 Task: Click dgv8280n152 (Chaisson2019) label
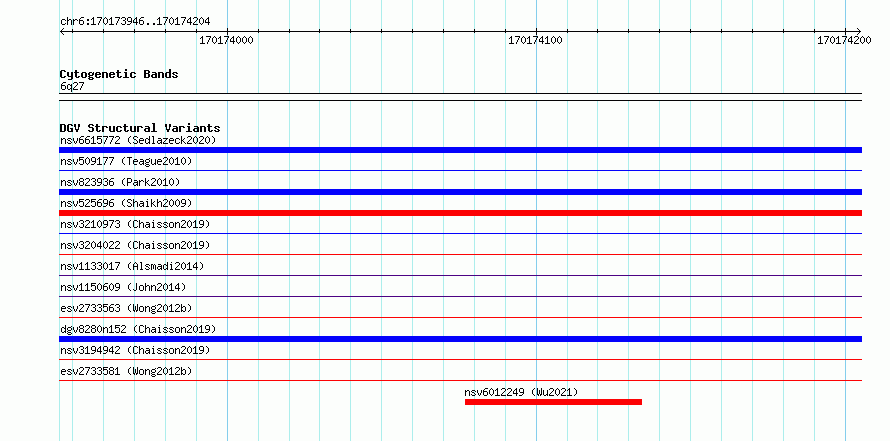[x=138, y=329]
